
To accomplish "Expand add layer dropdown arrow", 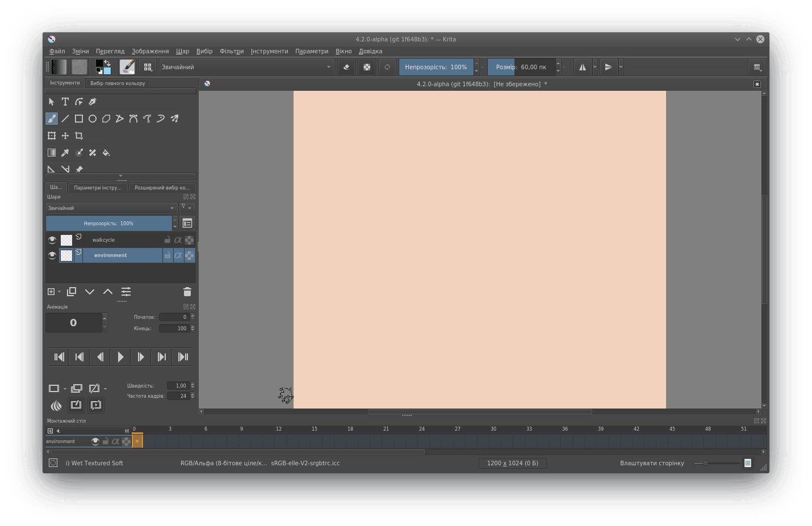I will tap(59, 292).
